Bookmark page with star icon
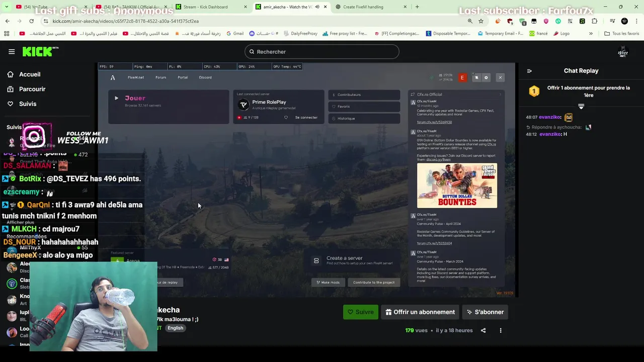The image size is (644, 362). click(481, 21)
